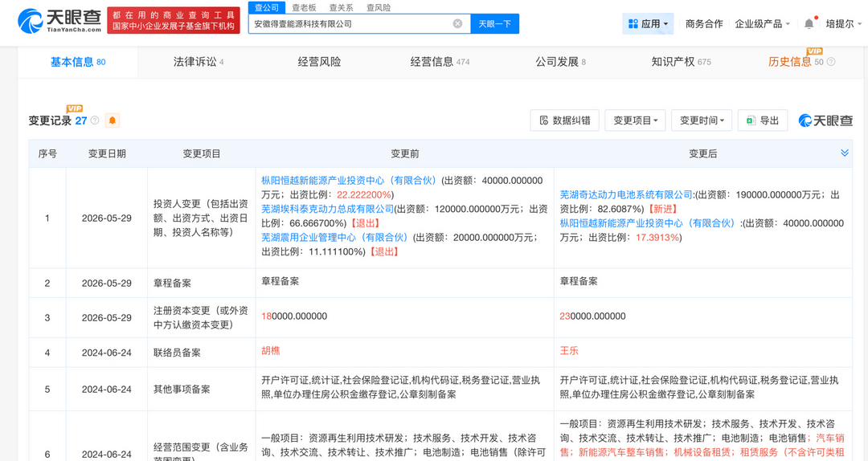Open the notification bell
Image resolution: width=868 pixels, height=461 pixels.
coord(809,24)
